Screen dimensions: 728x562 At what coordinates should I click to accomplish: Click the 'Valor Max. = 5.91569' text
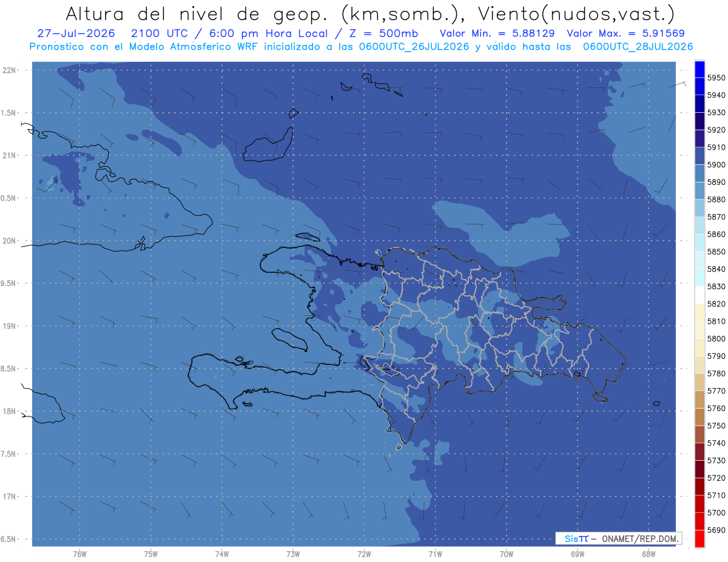(x=625, y=33)
